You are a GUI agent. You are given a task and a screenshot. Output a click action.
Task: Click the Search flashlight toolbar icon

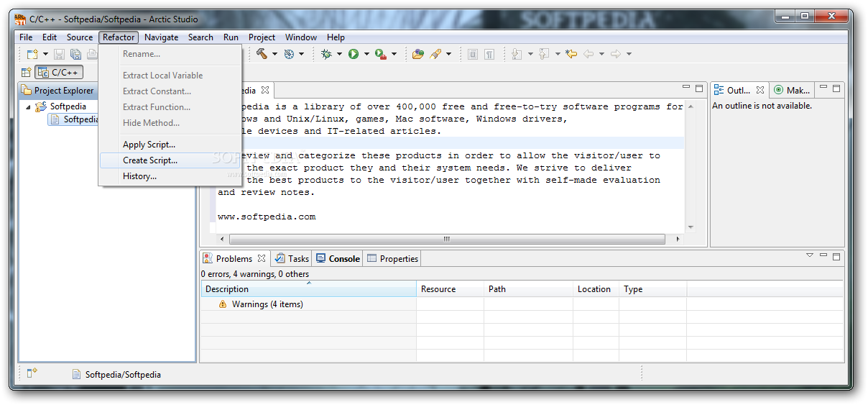[435, 54]
